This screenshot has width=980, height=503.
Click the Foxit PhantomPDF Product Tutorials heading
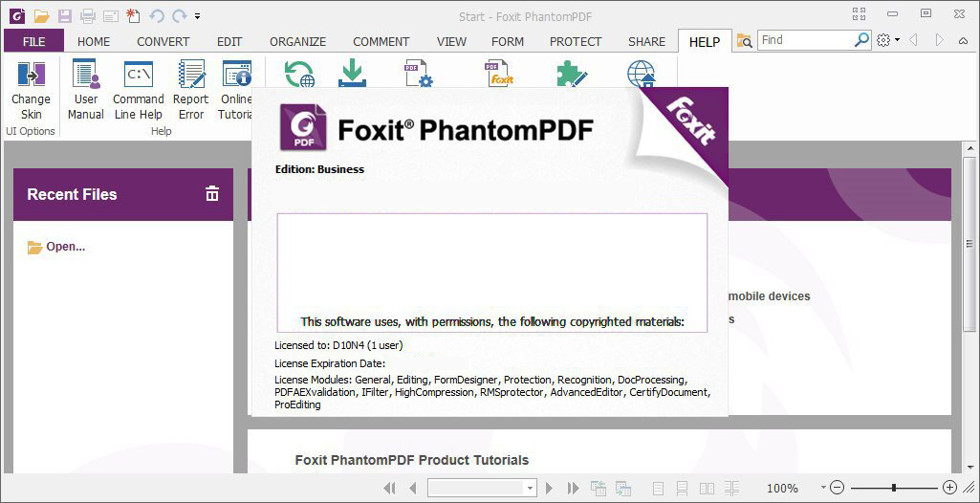[x=412, y=461]
